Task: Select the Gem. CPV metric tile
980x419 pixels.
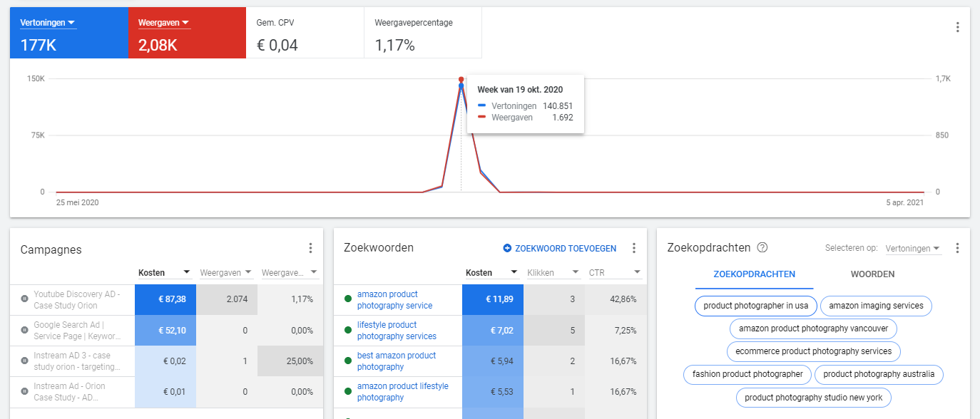Action: pyautogui.click(x=305, y=33)
